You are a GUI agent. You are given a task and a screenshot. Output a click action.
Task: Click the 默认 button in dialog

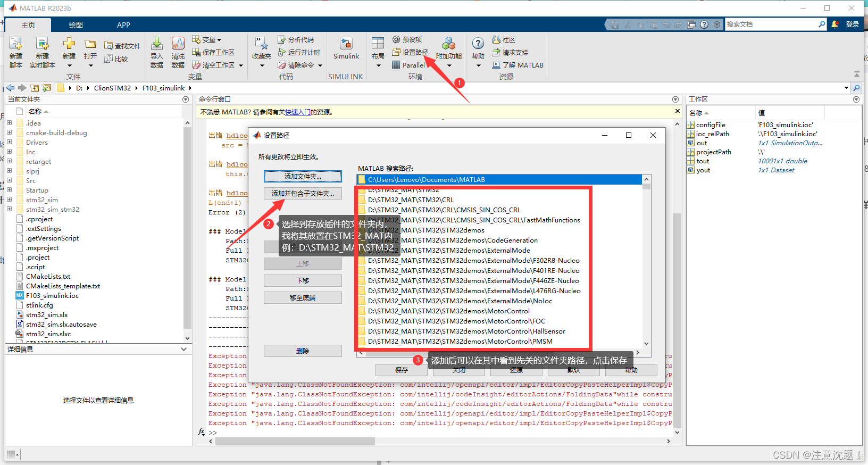pos(574,370)
